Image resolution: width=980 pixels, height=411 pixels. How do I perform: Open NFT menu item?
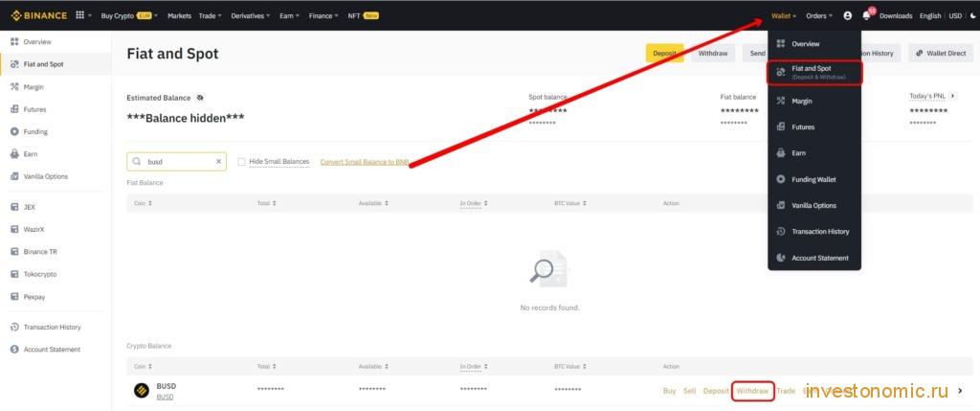(363, 15)
